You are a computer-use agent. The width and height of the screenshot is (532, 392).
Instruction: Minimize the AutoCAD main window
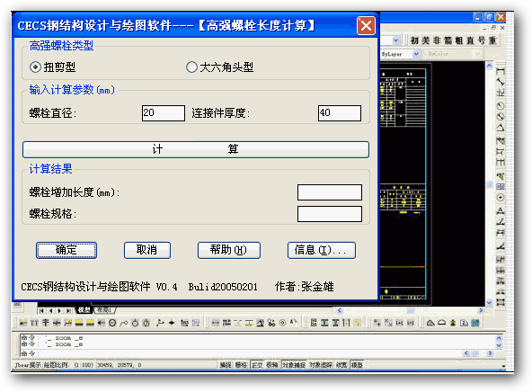(478, 17)
